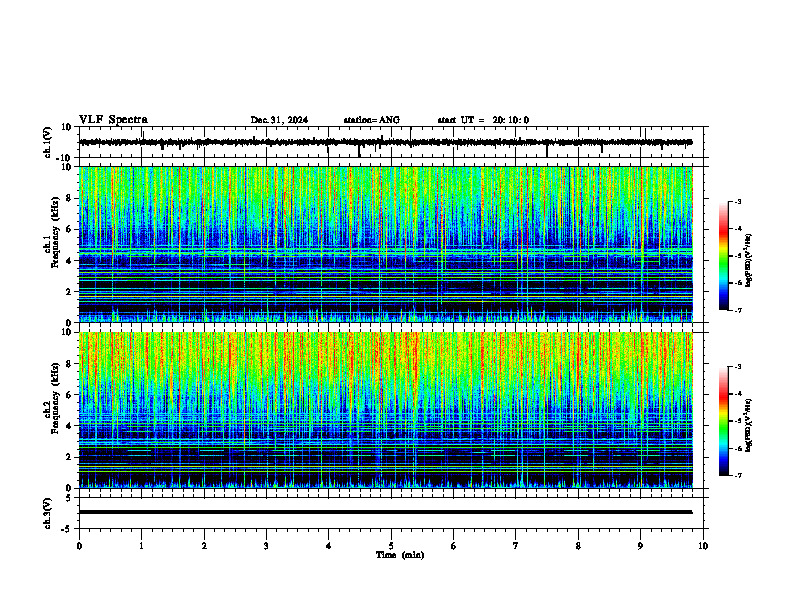Click the "ch.1 Frequency (kHz)" axis label
The height and width of the screenshot is (612, 792).
[51, 231]
